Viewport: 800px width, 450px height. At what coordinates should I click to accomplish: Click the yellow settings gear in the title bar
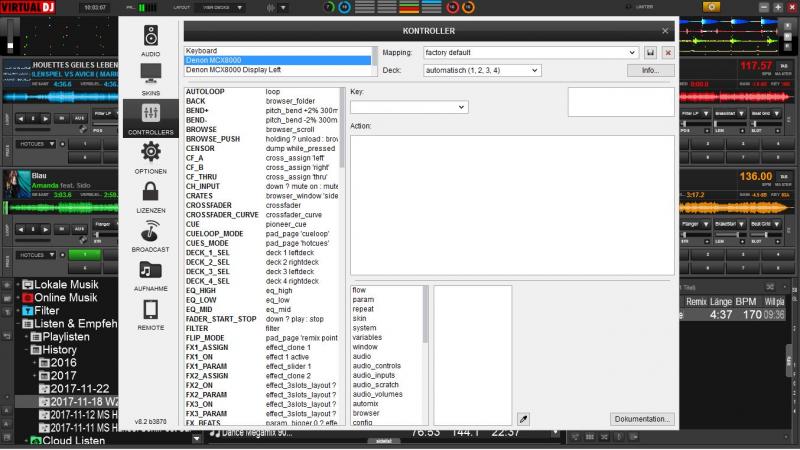click(x=711, y=7)
